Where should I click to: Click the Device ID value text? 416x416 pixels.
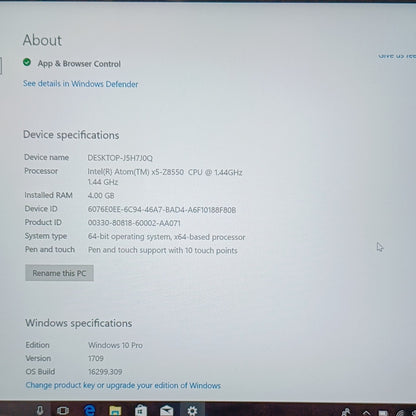tap(162, 210)
